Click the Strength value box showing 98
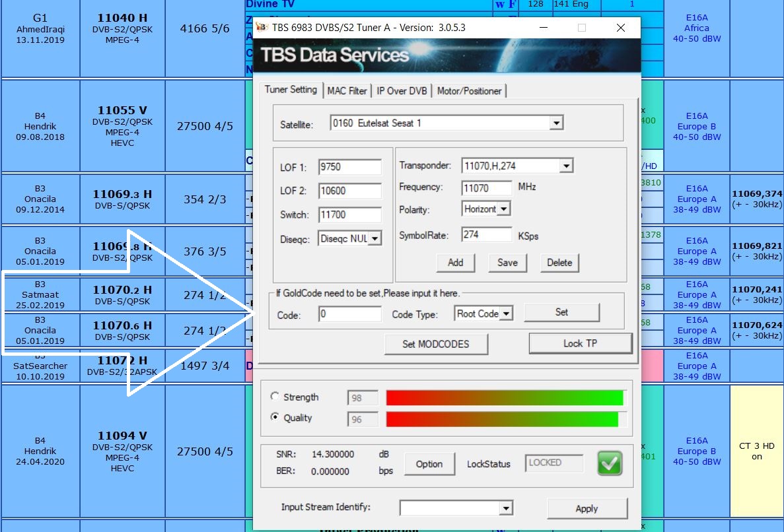This screenshot has height=532, width=784. click(x=363, y=398)
